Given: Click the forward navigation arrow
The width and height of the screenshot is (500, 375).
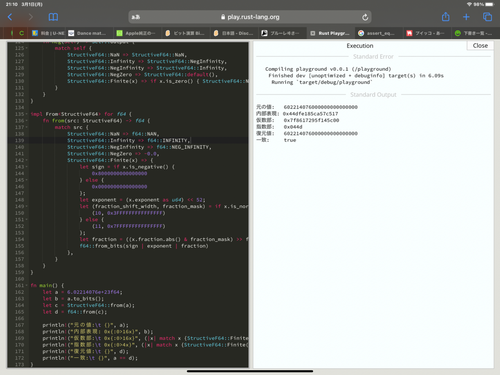Looking at the screenshot, I should [x=31, y=17].
